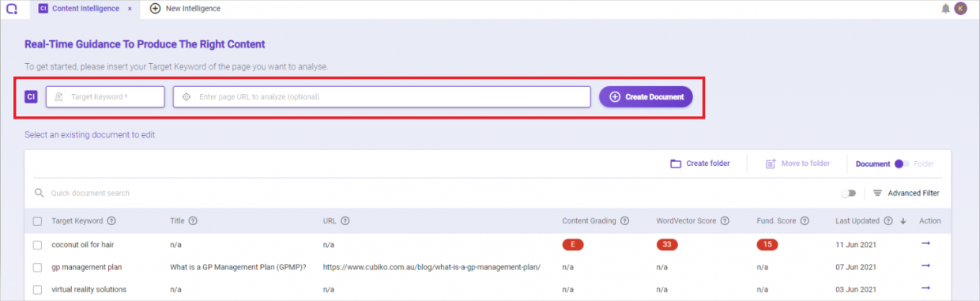The width and height of the screenshot is (980, 301).
Task: Click the plus icon beside New Intelligence
Action: tap(155, 9)
